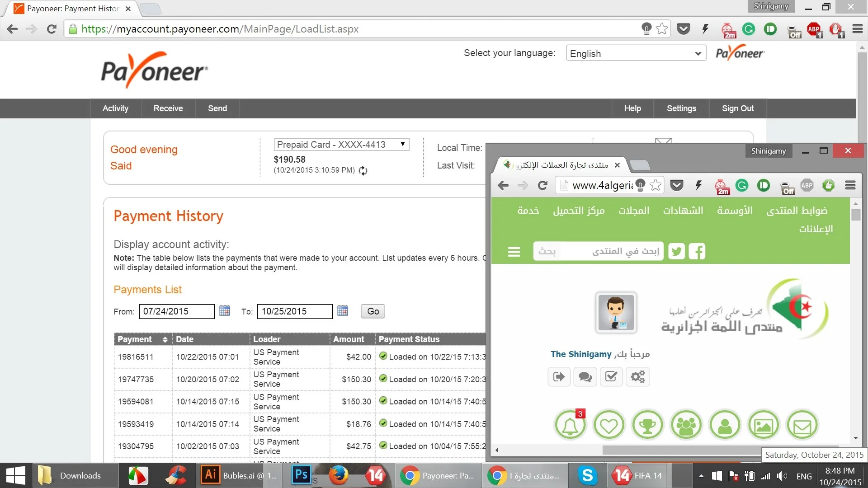Open the From date calendar picker icon

point(224,311)
